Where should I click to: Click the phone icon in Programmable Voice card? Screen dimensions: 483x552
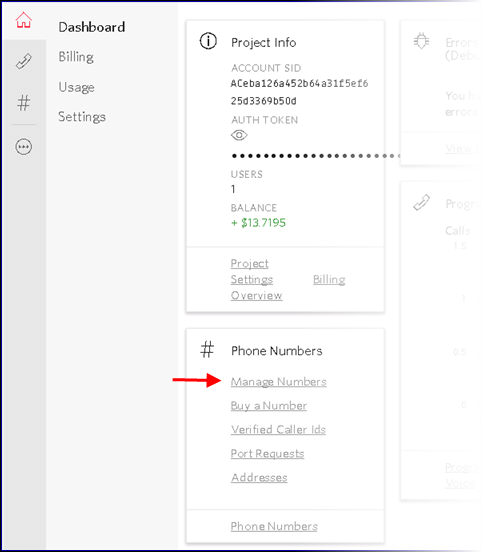coord(421,202)
